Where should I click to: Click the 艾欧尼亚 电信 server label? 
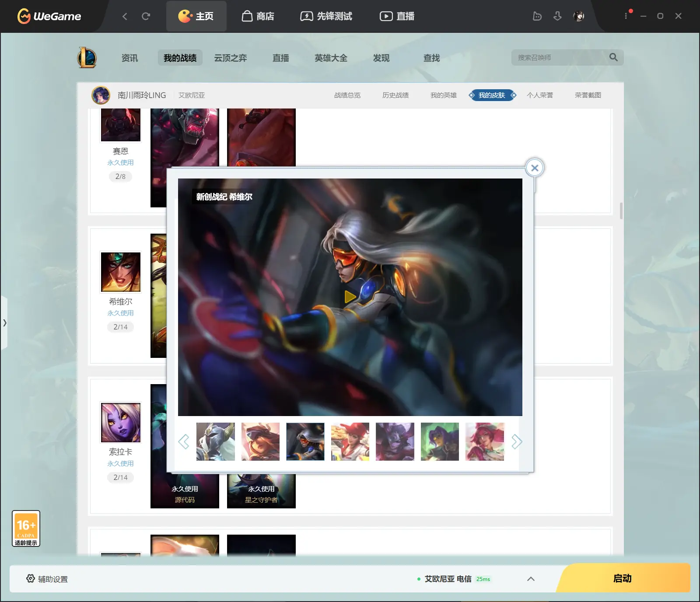[x=448, y=579]
